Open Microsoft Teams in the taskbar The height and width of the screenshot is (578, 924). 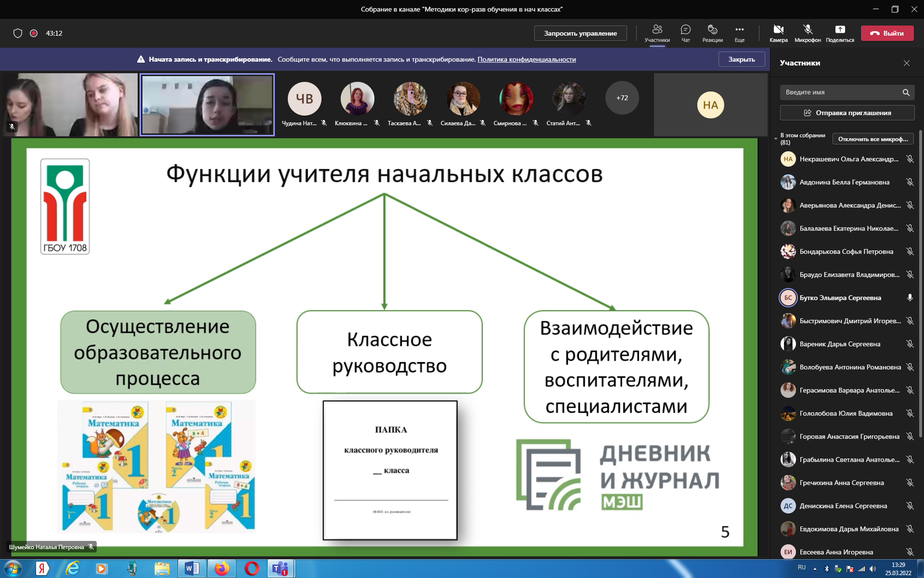tap(280, 569)
